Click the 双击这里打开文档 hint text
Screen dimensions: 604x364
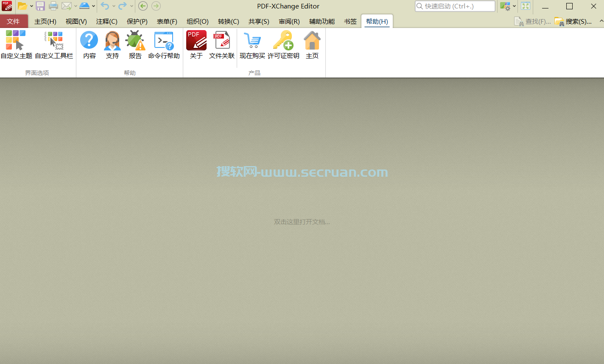302,222
